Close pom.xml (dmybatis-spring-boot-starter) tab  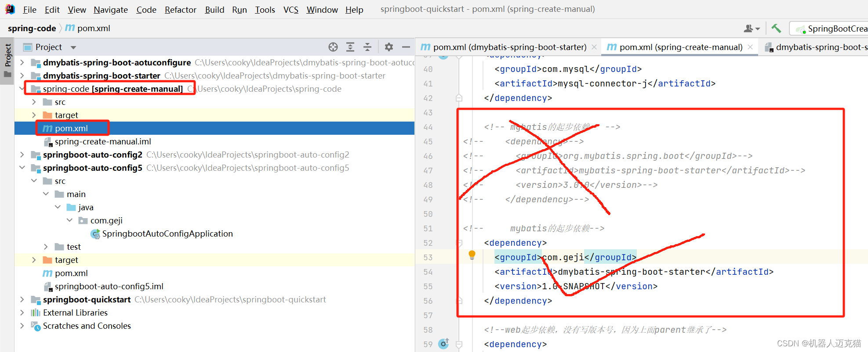(594, 47)
